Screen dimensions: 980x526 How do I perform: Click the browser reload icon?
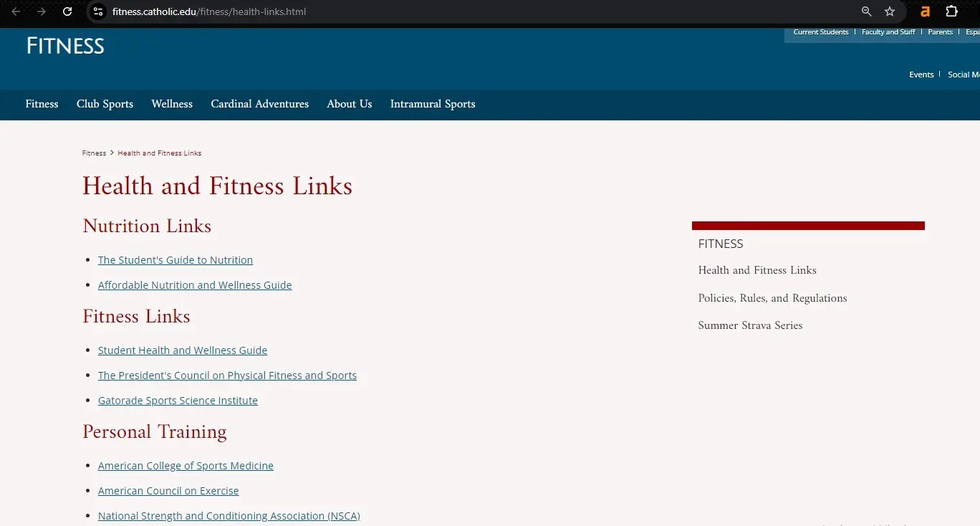pyautogui.click(x=67, y=11)
